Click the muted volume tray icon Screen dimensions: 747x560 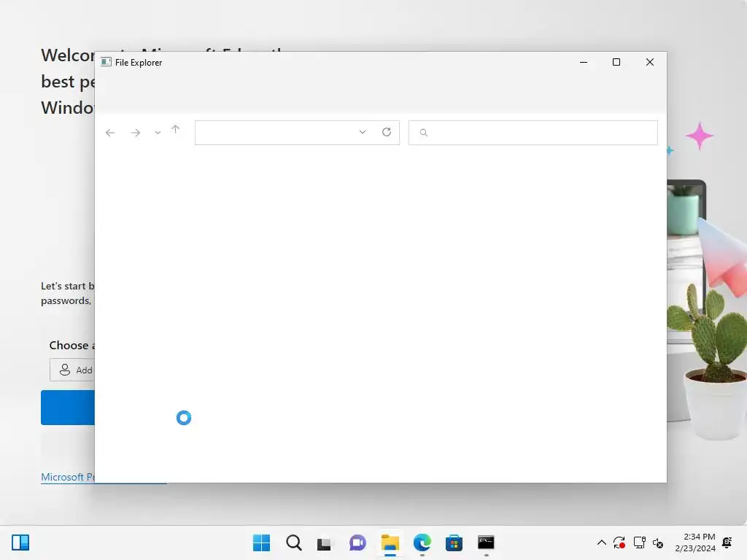pos(658,542)
